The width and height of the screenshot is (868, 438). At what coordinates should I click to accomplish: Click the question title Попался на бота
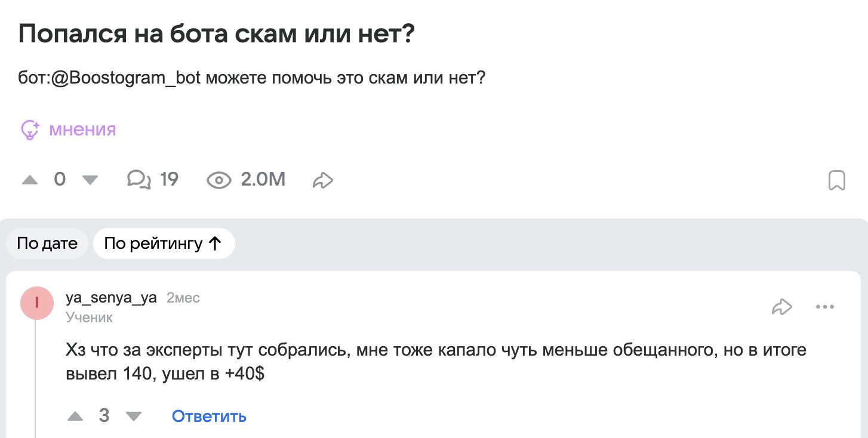[216, 35]
